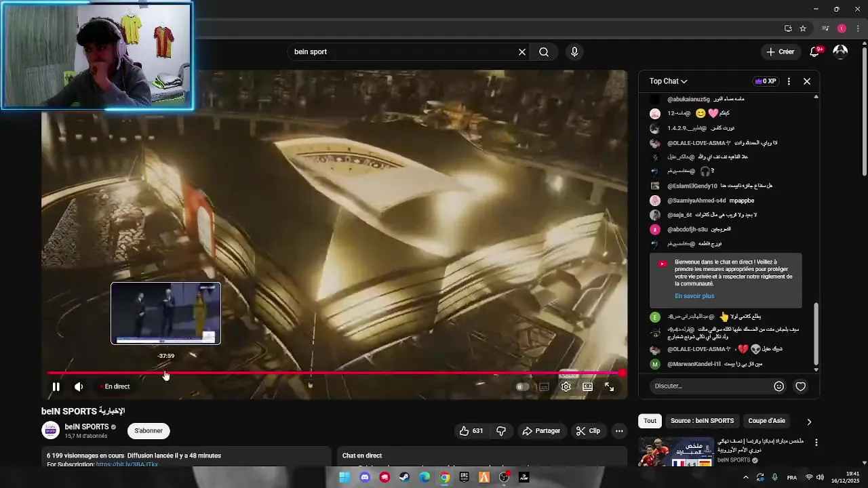868x488 pixels.
Task: Send a heart reaction in chat
Action: click(x=801, y=386)
